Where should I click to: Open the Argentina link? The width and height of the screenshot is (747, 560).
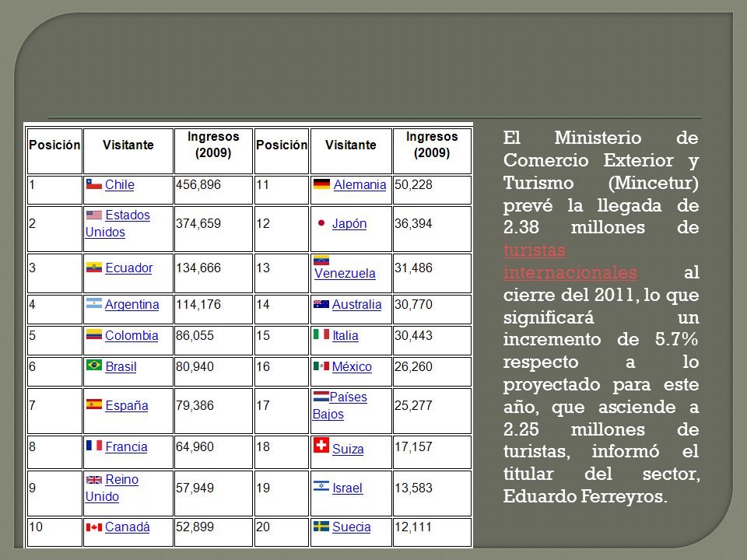[x=132, y=304]
